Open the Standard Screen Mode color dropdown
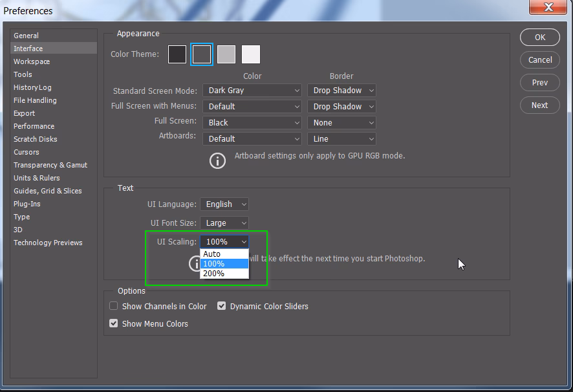Viewport: 573px width, 392px height. tap(252, 90)
